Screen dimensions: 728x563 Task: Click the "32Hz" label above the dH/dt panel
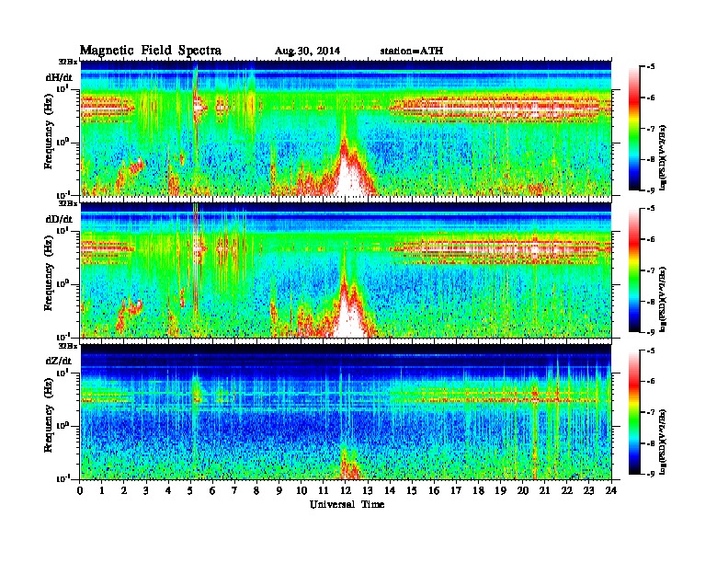tap(68, 62)
